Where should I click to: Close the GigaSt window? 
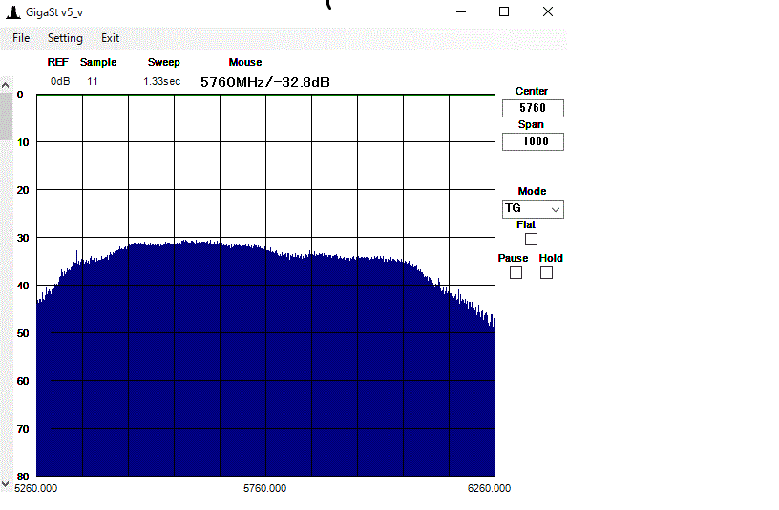(x=548, y=11)
